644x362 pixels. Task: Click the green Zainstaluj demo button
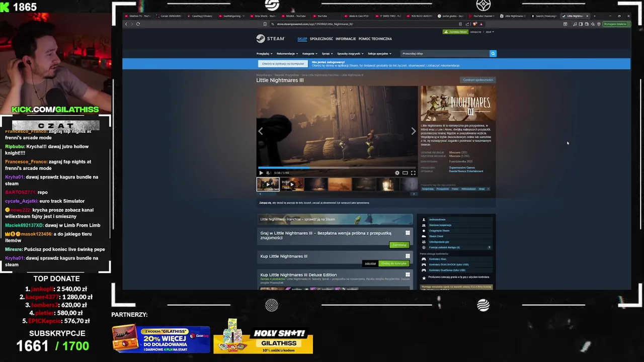point(399,245)
